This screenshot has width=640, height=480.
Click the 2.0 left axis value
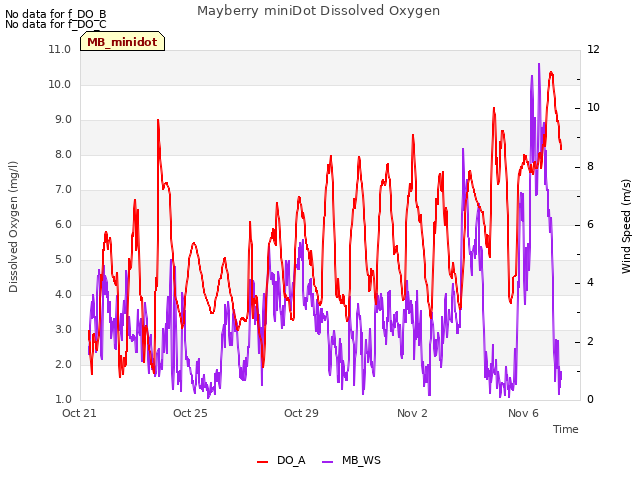63,364
